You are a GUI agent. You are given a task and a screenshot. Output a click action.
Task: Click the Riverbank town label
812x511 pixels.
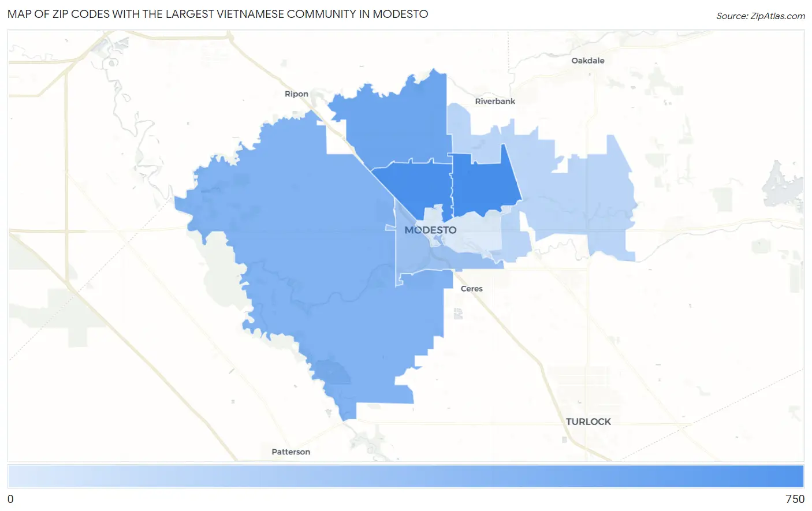[495, 101]
